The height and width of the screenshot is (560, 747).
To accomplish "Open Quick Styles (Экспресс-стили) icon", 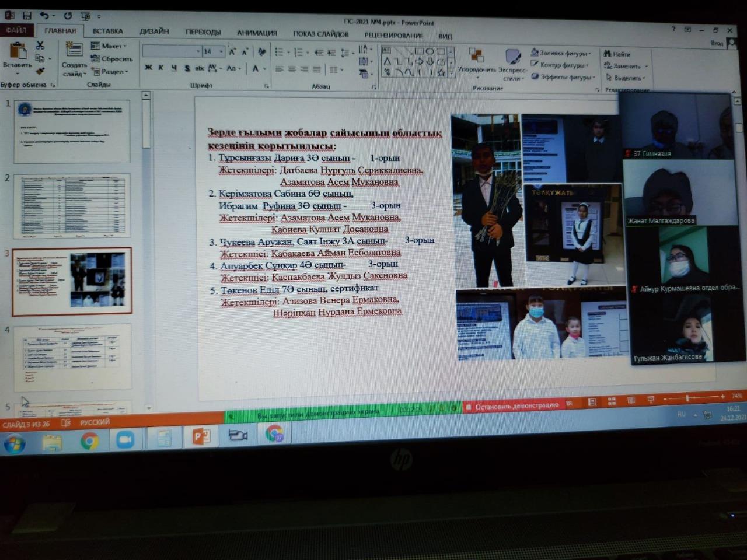I will tap(512, 57).
